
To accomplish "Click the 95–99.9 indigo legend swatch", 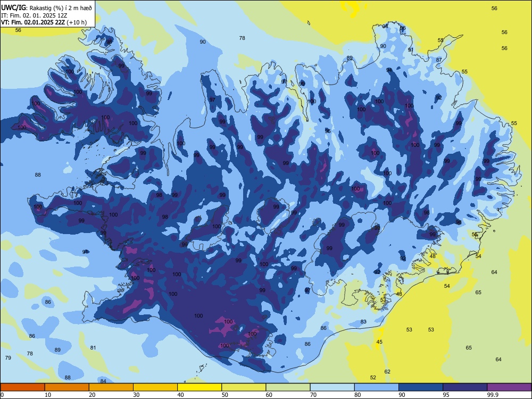I will pos(465,387).
